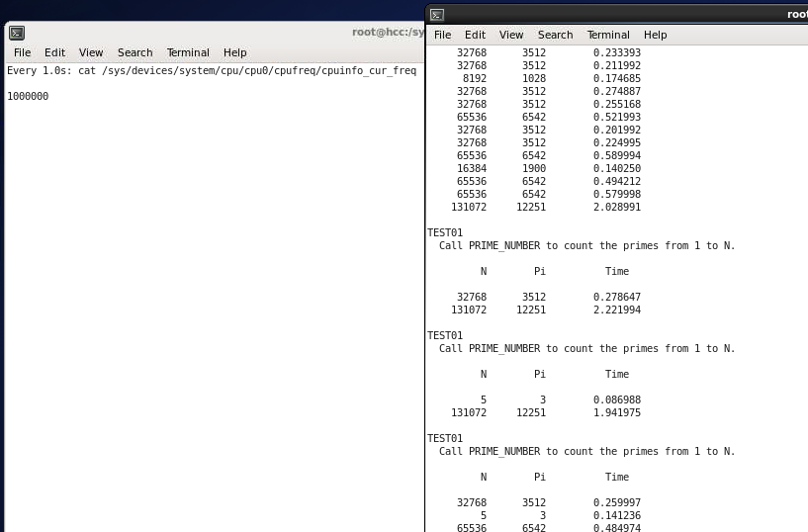808x532 pixels.
Task: Open File menu in the right terminal
Action: 442,35
